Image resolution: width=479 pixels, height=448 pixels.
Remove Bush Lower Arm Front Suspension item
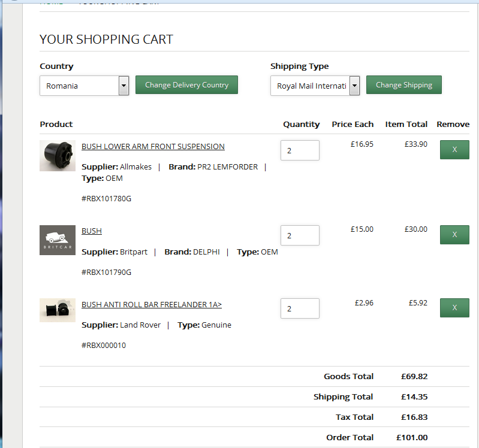454,150
